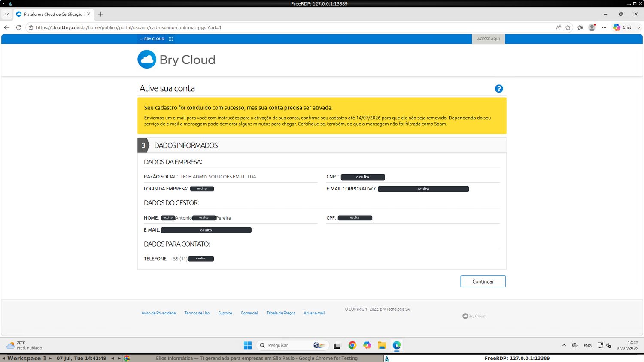The width and height of the screenshot is (644, 362).
Task: Expand the BRY CLOUD top menu chevron
Action: (x=142, y=39)
